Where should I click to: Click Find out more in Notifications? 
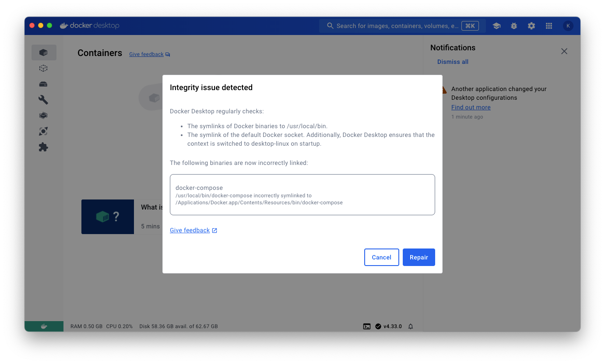[x=471, y=107]
